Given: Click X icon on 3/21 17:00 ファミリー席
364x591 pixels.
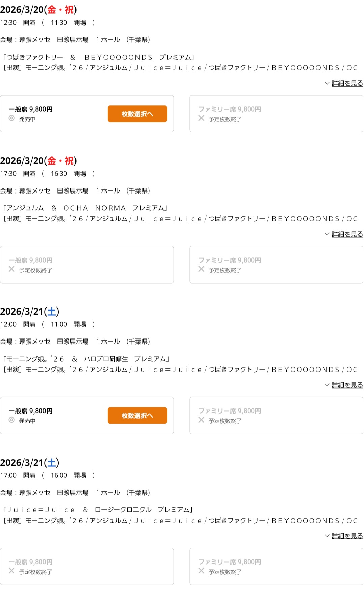Looking at the screenshot, I should coord(201,571).
